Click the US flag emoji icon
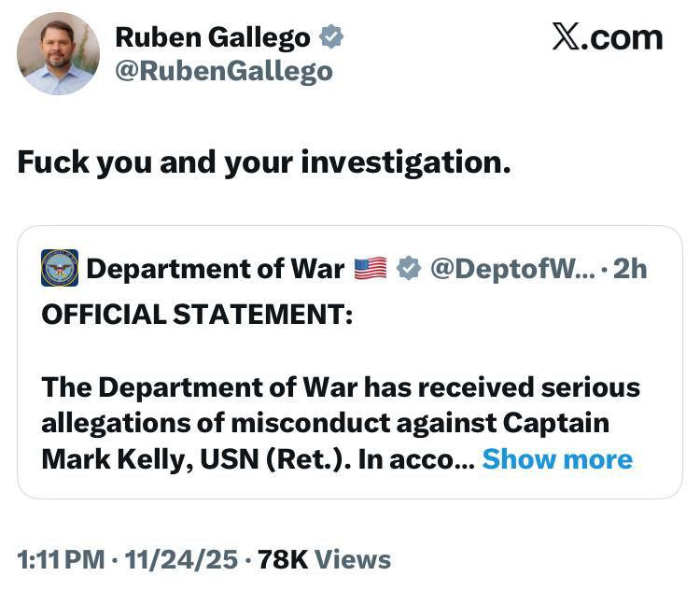This screenshot has width=700, height=590. pyautogui.click(x=371, y=269)
